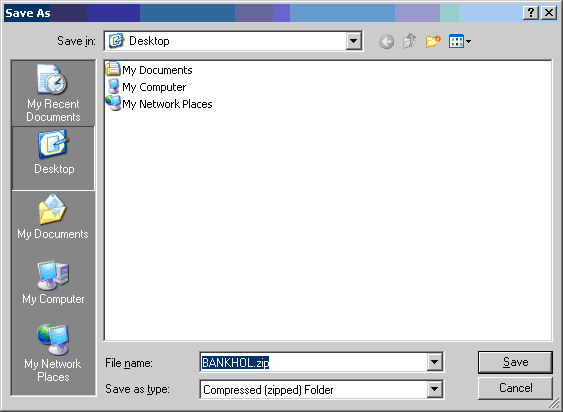
Task: Open My Network Places in places bar
Action: (x=53, y=353)
